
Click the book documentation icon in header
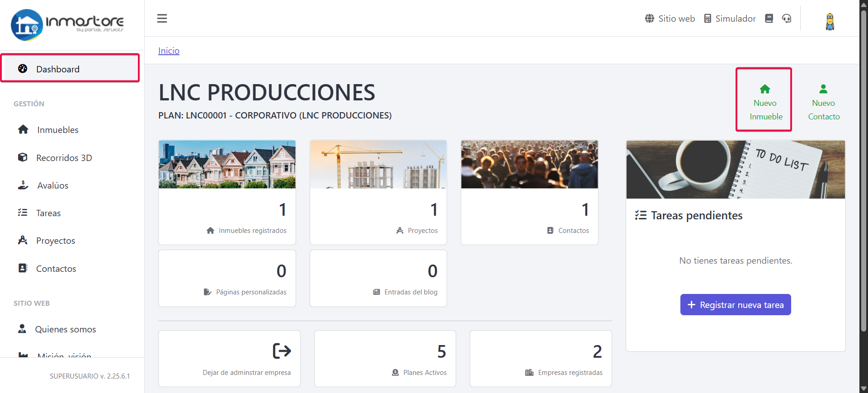tap(769, 19)
